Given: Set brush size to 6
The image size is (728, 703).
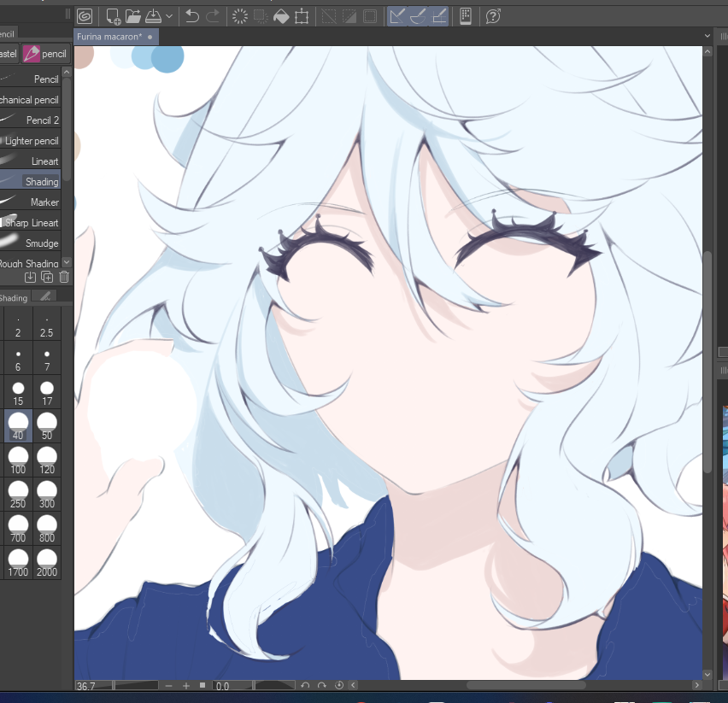Looking at the screenshot, I should [x=18, y=359].
